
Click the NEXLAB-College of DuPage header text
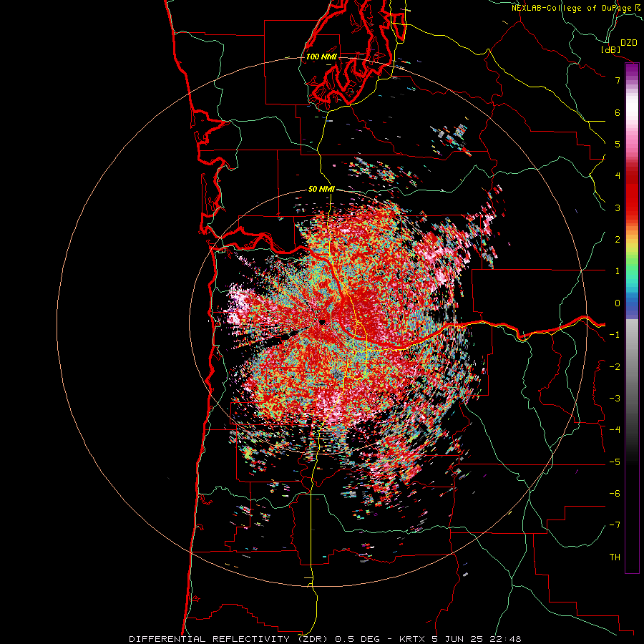577,8
